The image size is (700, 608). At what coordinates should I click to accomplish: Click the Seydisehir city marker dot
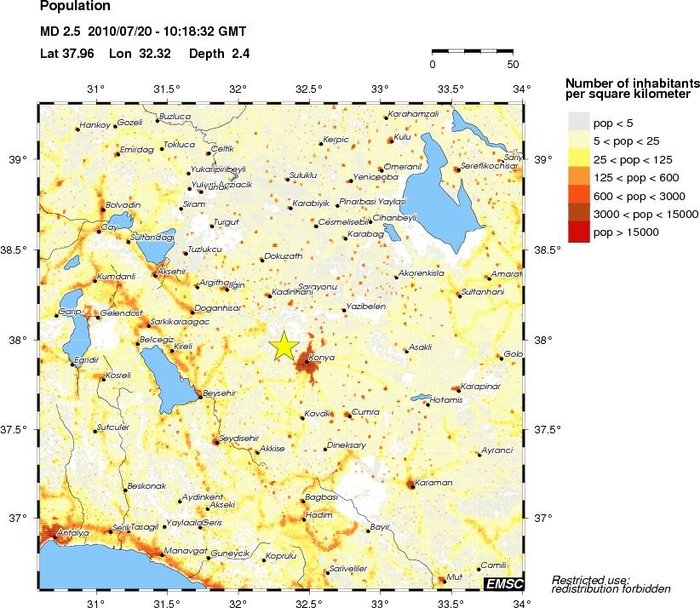[x=215, y=442]
